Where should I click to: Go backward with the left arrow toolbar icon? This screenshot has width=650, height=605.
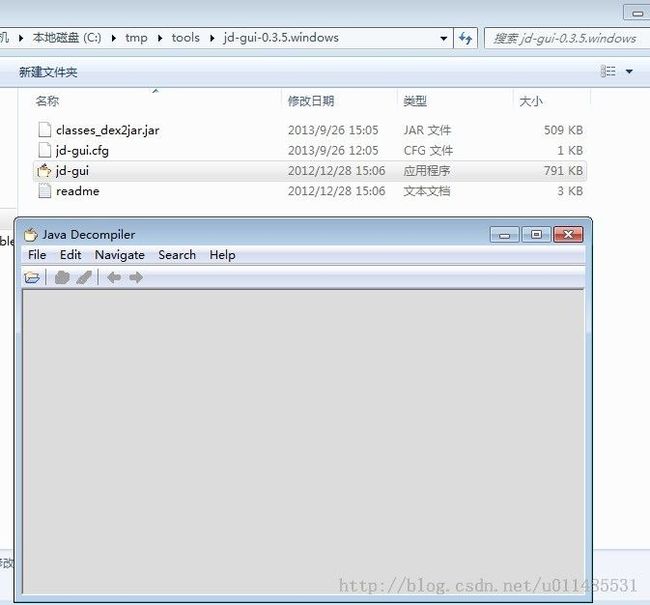click(114, 277)
